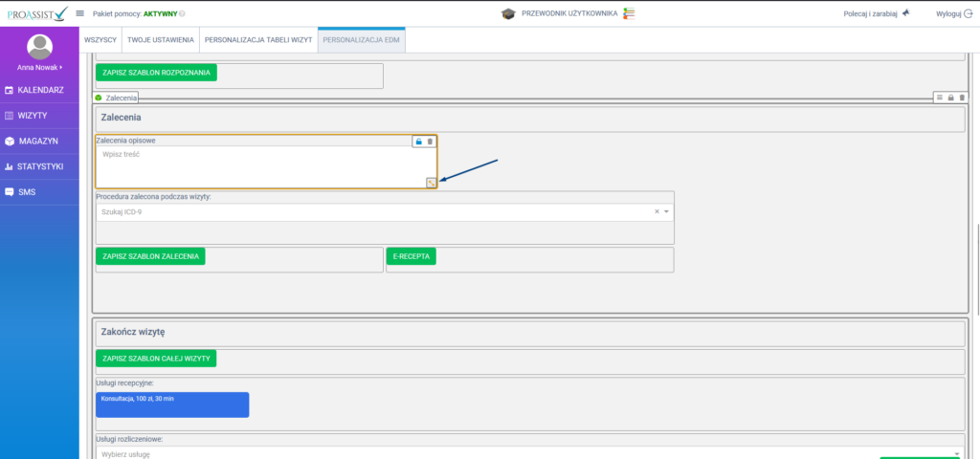Expand the Szukaj ICD-9 dropdown arrow
Viewport: 980px width, 459px height.
666,211
